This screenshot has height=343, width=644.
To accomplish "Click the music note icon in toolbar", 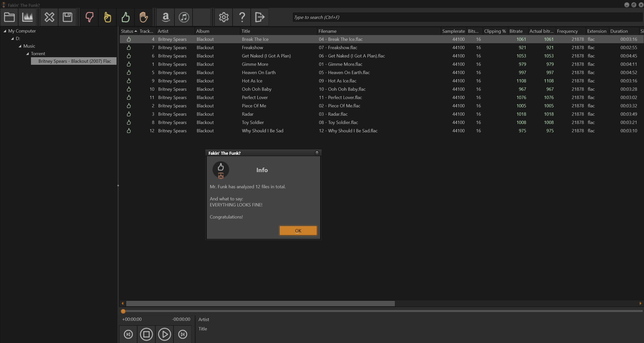I will tap(184, 17).
